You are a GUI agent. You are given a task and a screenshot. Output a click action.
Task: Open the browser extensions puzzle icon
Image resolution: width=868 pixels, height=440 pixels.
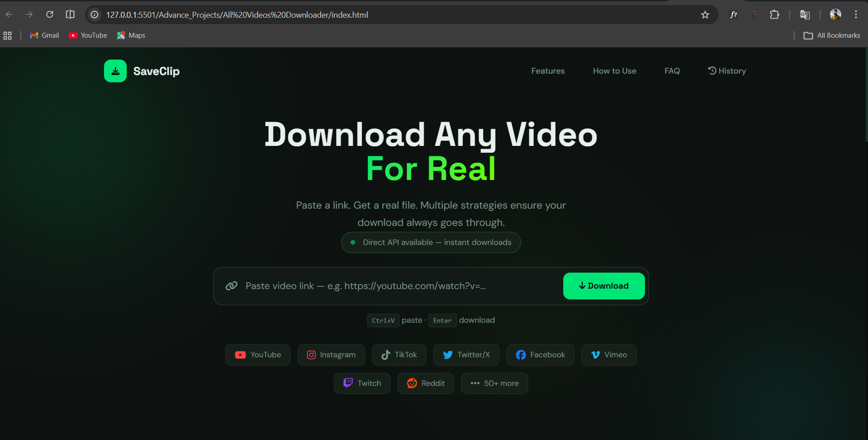pos(774,15)
